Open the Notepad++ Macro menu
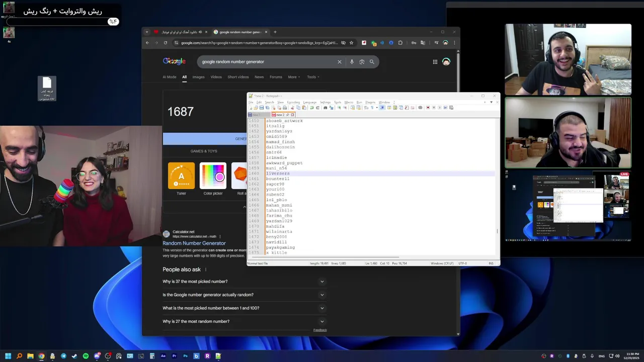Screen dimensions: 644x362 tap(349, 102)
